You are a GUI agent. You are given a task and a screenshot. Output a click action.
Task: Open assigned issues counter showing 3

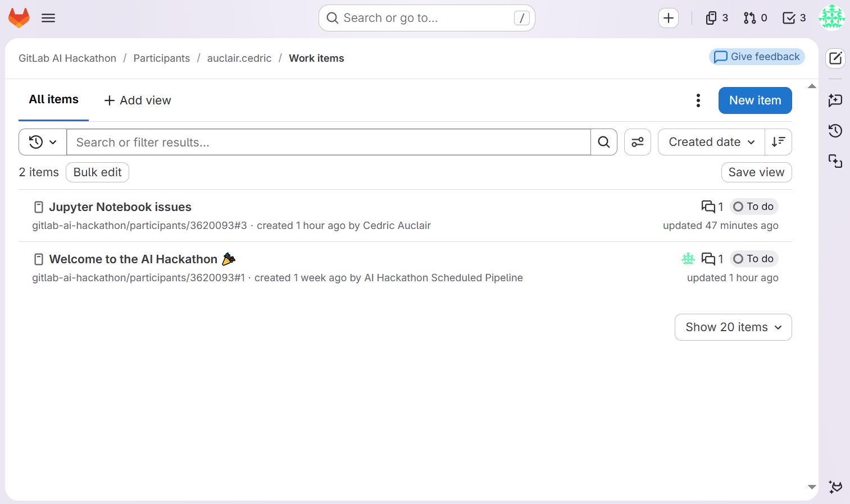717,18
